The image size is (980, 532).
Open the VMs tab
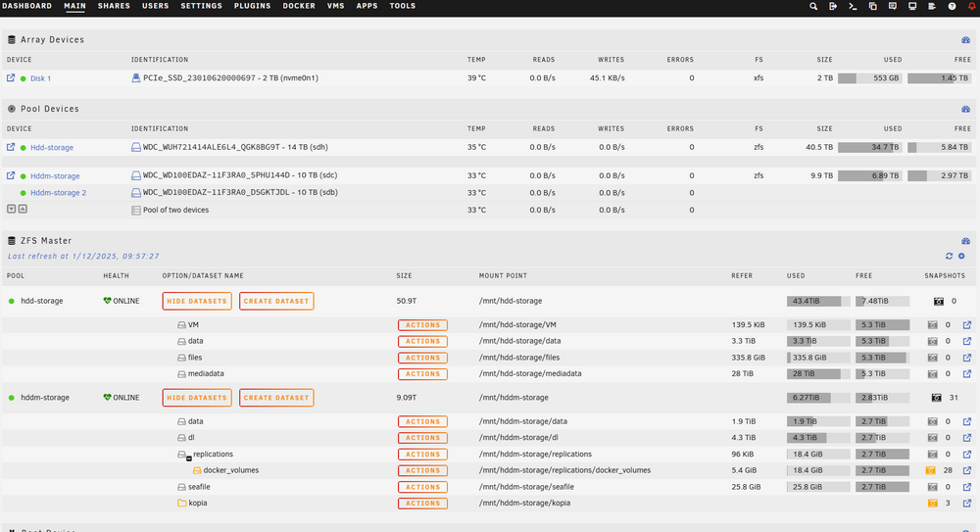pyautogui.click(x=335, y=6)
